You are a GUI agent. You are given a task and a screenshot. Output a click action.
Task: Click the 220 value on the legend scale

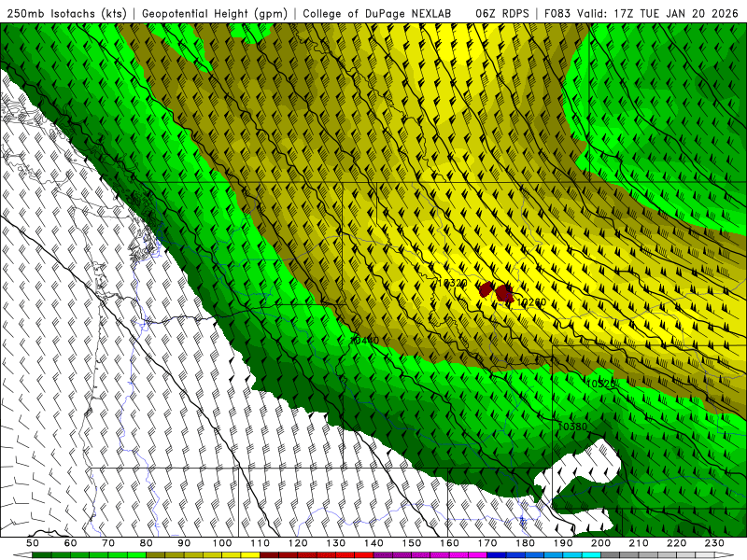(678, 543)
